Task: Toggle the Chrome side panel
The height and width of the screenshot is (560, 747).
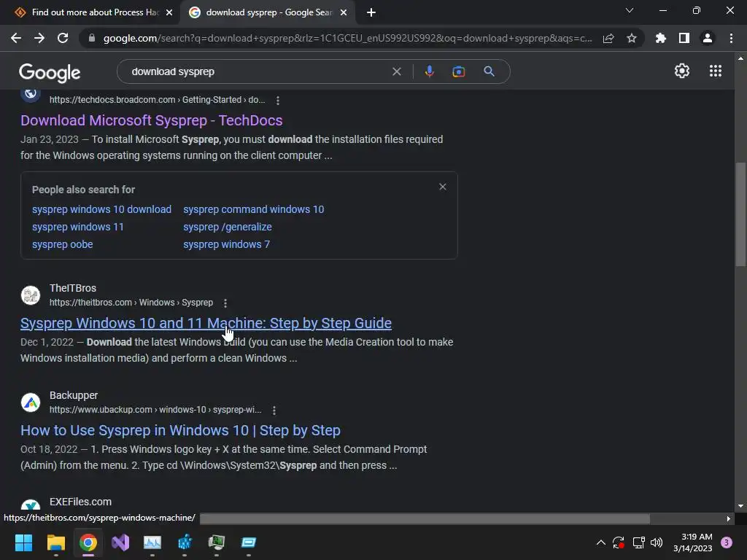Action: [684, 38]
